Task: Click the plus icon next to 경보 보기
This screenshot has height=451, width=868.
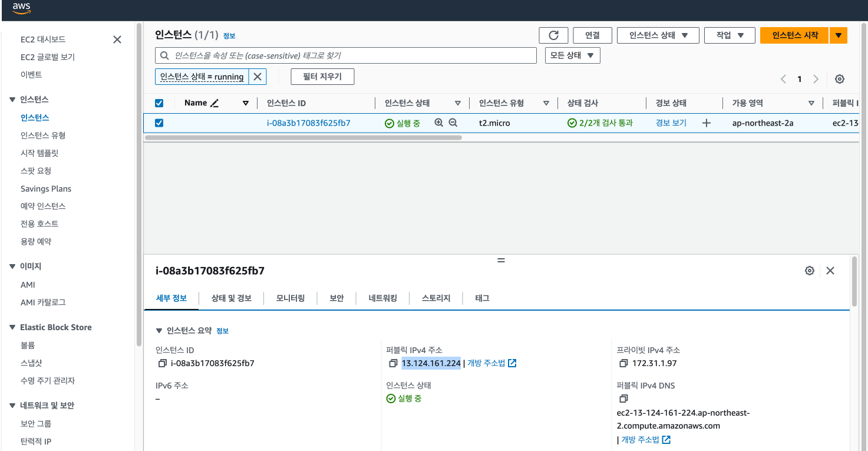Action: click(x=707, y=123)
